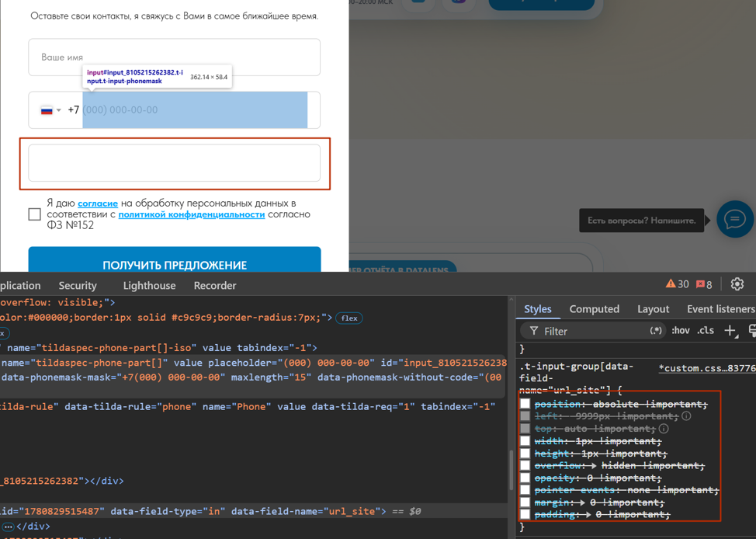Click the Ваше имя input field
Screen dimensions: 756x539
point(175,57)
